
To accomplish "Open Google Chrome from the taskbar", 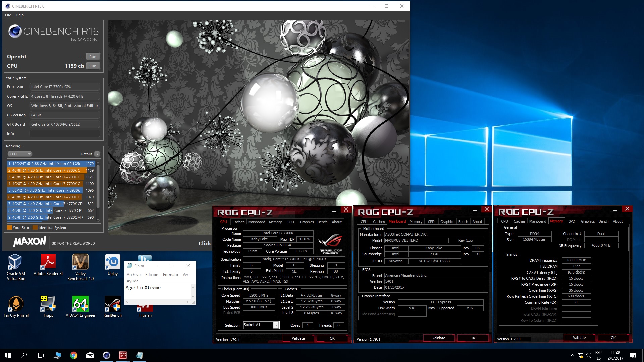I will pyautogui.click(x=74, y=355).
